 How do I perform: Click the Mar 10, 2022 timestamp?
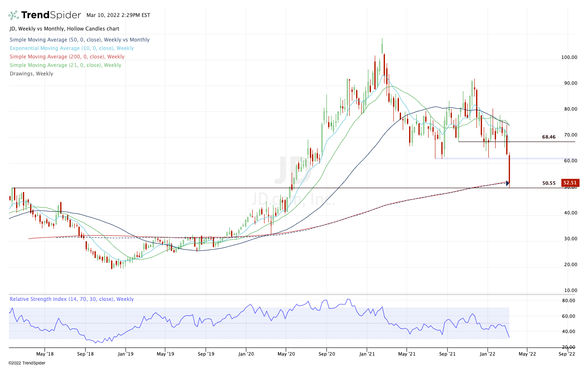[118, 15]
